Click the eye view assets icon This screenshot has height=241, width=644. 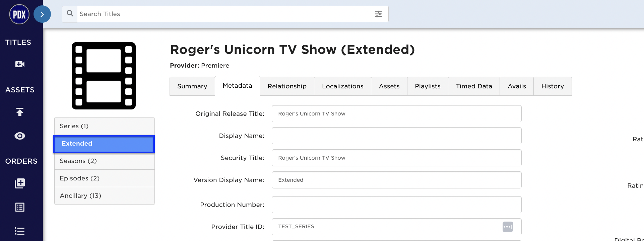pyautogui.click(x=20, y=136)
